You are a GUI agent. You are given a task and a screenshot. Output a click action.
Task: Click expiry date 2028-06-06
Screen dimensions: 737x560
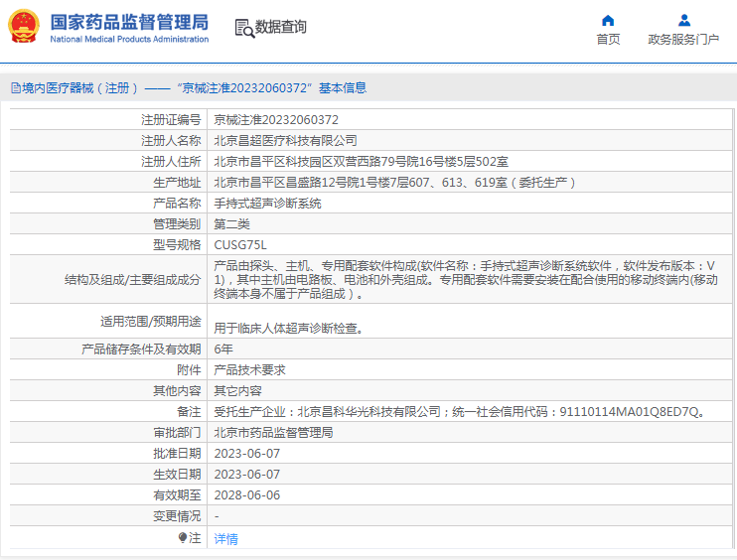coord(246,495)
